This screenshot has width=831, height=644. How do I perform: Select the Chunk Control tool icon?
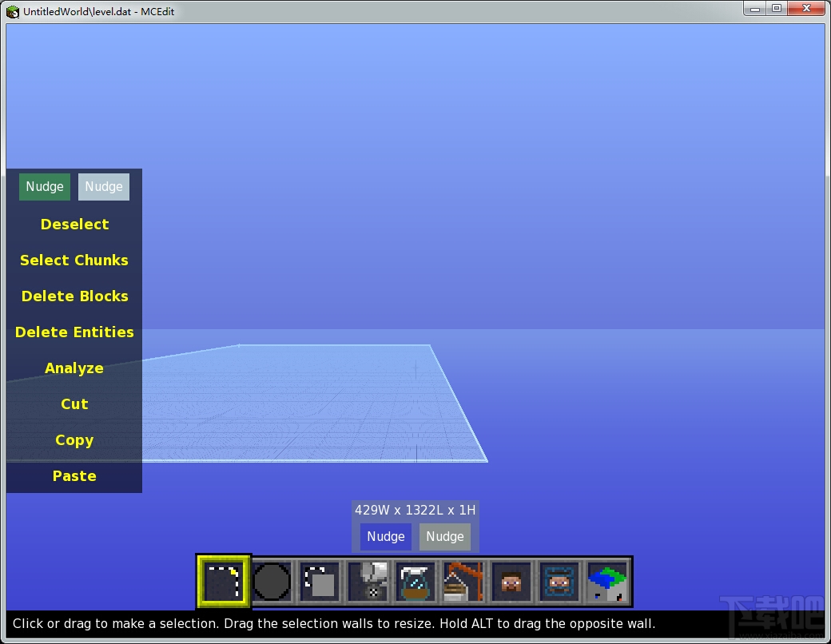(607, 582)
